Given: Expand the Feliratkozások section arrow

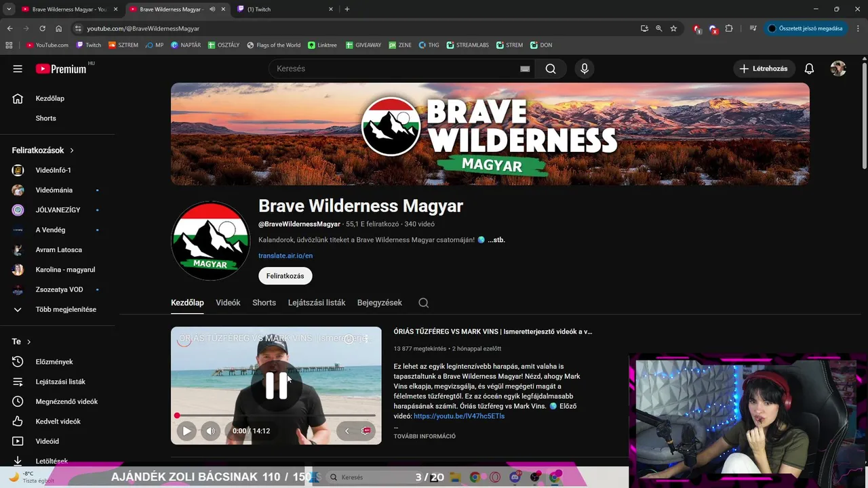Looking at the screenshot, I should [x=72, y=150].
